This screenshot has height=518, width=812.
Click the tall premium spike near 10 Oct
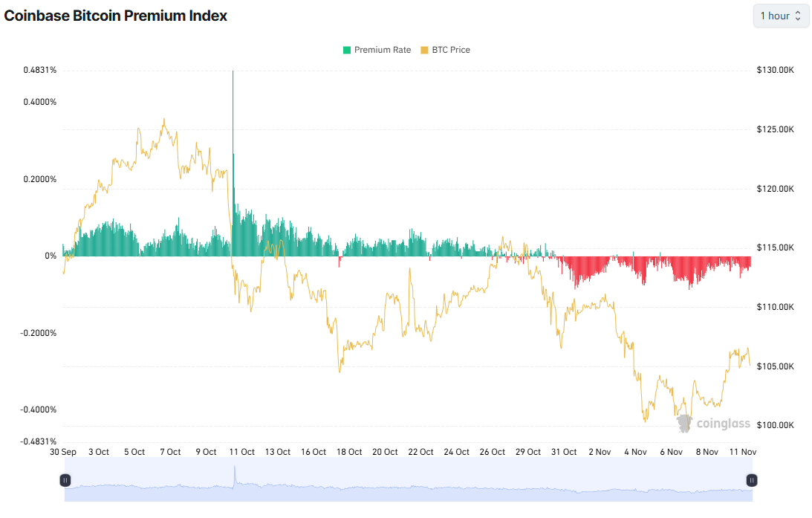click(x=233, y=111)
